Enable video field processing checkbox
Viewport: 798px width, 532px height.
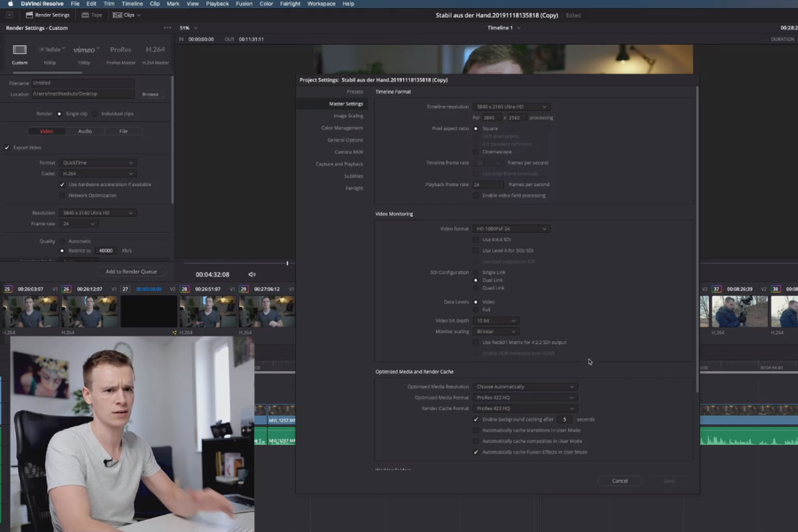click(x=475, y=196)
